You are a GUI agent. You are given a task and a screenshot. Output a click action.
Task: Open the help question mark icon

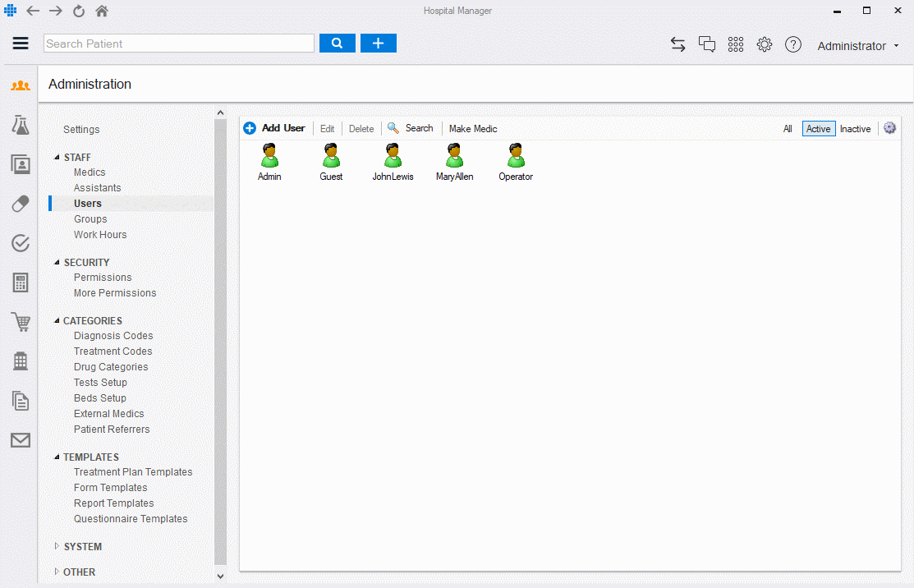coord(793,45)
